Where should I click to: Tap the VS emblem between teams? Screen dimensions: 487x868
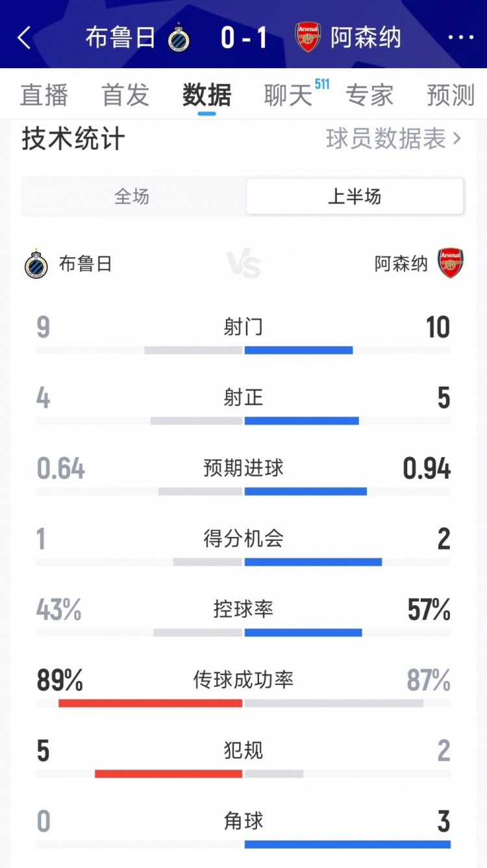(x=243, y=265)
